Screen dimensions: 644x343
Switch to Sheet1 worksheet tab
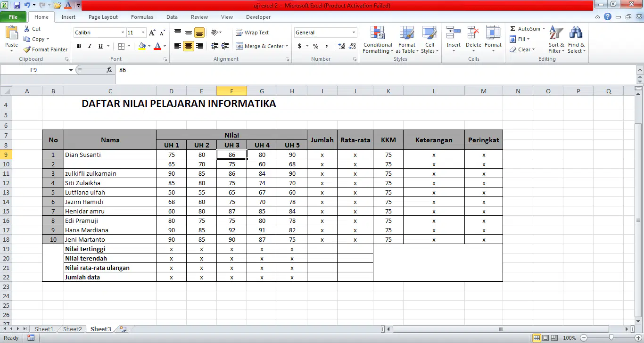(44, 329)
